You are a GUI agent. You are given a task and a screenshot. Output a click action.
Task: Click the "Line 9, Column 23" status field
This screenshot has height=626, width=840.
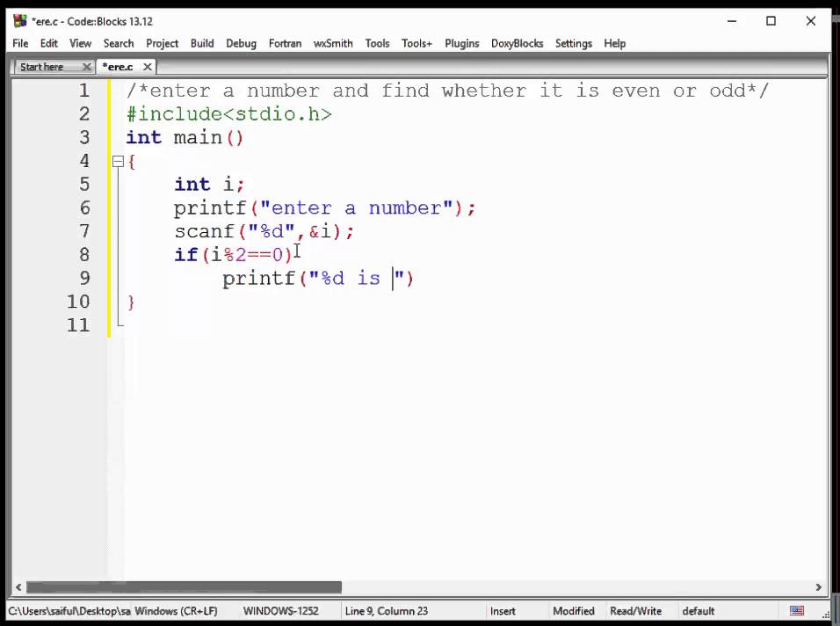[x=386, y=610]
